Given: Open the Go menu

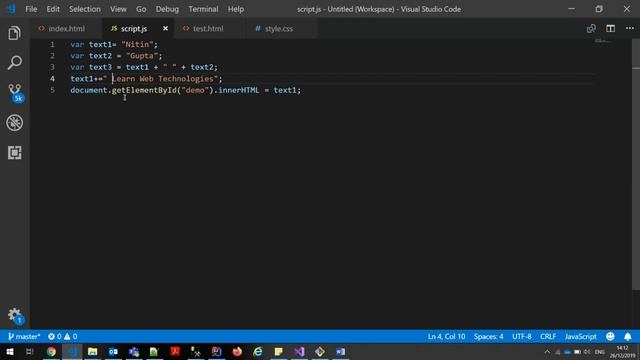Looking at the screenshot, I should pos(141,9).
